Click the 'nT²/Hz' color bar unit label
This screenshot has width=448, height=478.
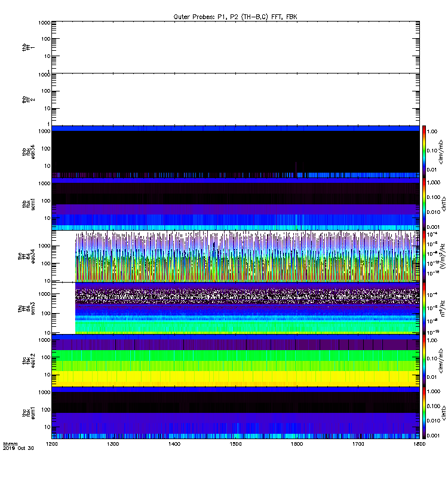443,308
